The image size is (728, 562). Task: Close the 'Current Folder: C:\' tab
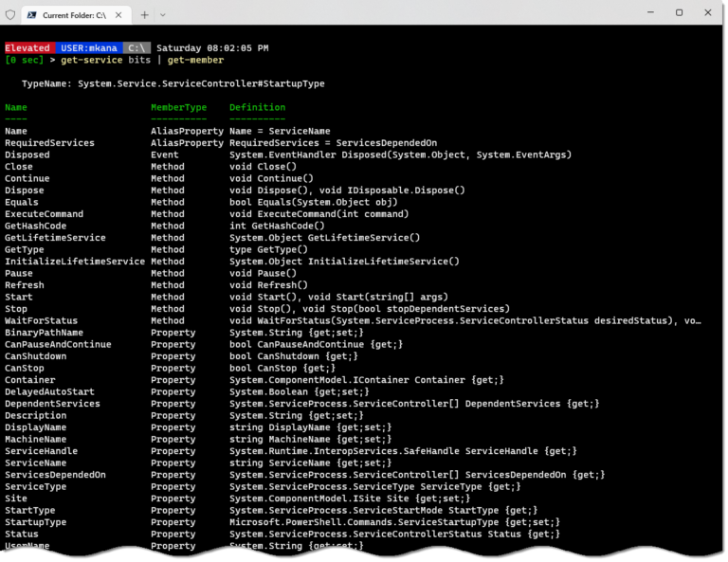pyautogui.click(x=123, y=14)
